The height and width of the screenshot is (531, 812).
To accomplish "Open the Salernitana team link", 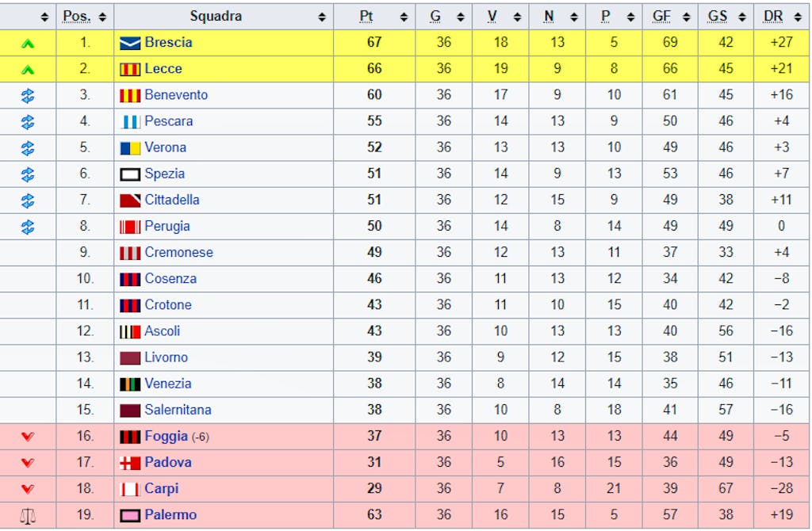I will pyautogui.click(x=178, y=411).
